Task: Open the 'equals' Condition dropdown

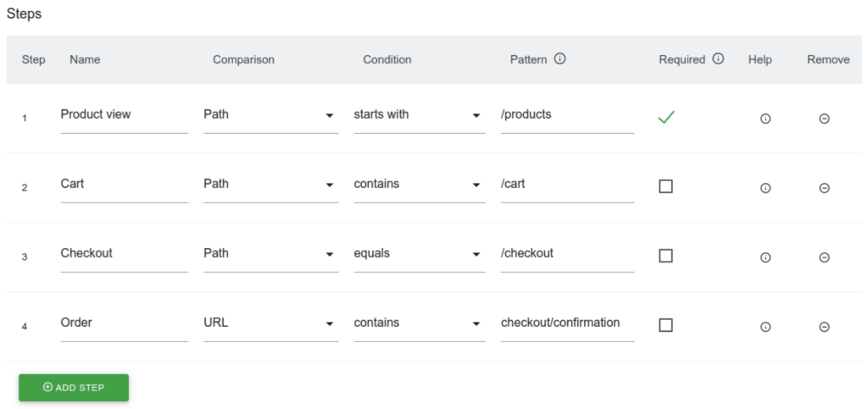Action: pos(419,254)
